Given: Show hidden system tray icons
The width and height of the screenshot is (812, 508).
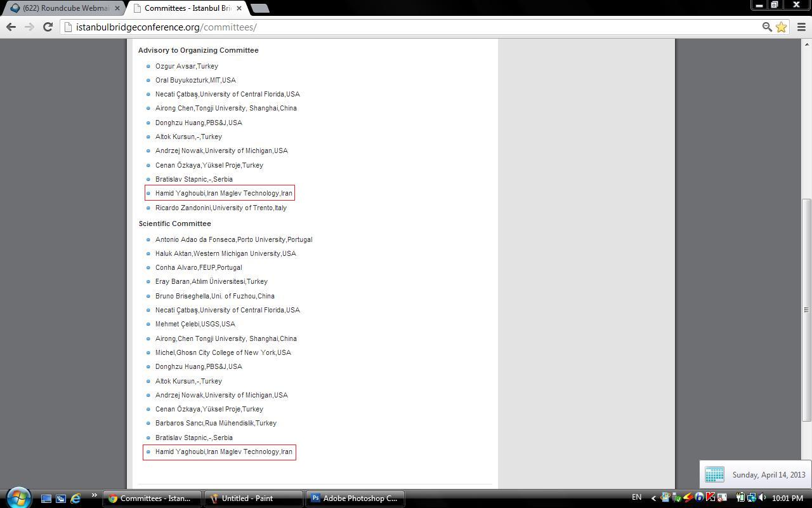Looking at the screenshot, I should pyautogui.click(x=653, y=498).
